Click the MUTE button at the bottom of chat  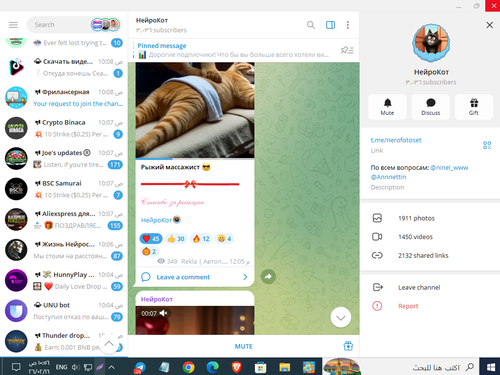pyautogui.click(x=244, y=346)
